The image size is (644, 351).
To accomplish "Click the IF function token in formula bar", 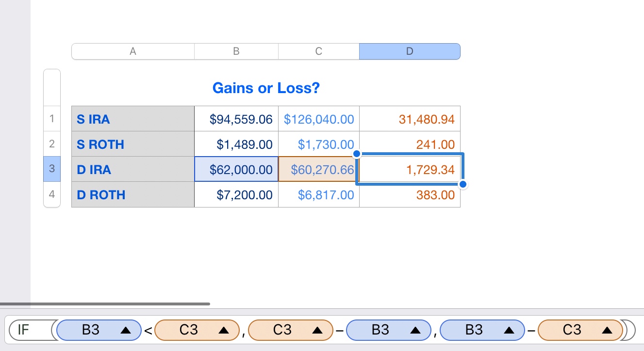I will [x=24, y=330].
